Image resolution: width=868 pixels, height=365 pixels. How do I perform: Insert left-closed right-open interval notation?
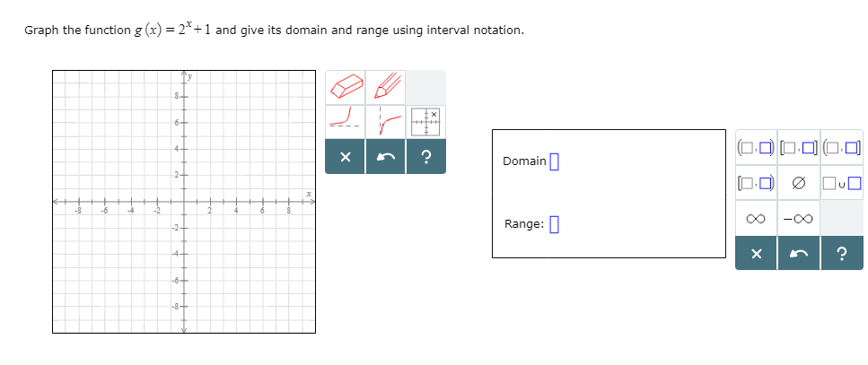click(x=756, y=182)
